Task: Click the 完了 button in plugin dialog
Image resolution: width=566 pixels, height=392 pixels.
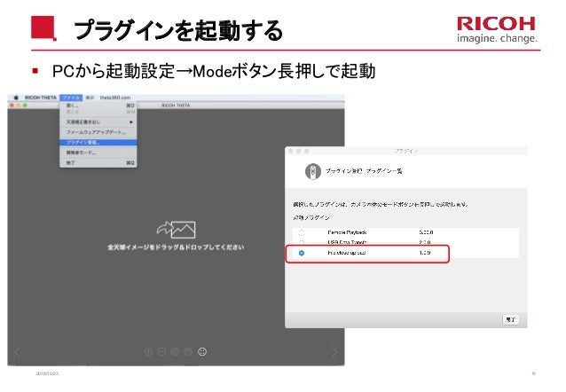Action: click(510, 319)
